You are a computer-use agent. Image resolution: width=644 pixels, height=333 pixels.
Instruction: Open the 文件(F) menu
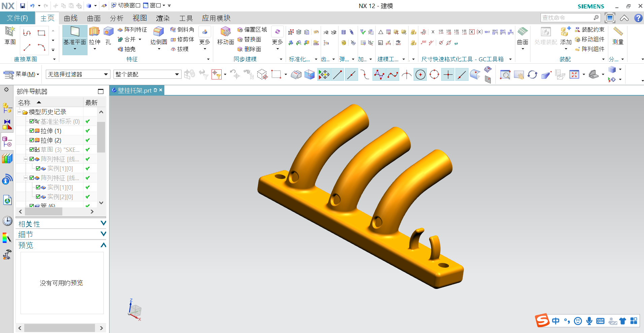pyautogui.click(x=17, y=18)
